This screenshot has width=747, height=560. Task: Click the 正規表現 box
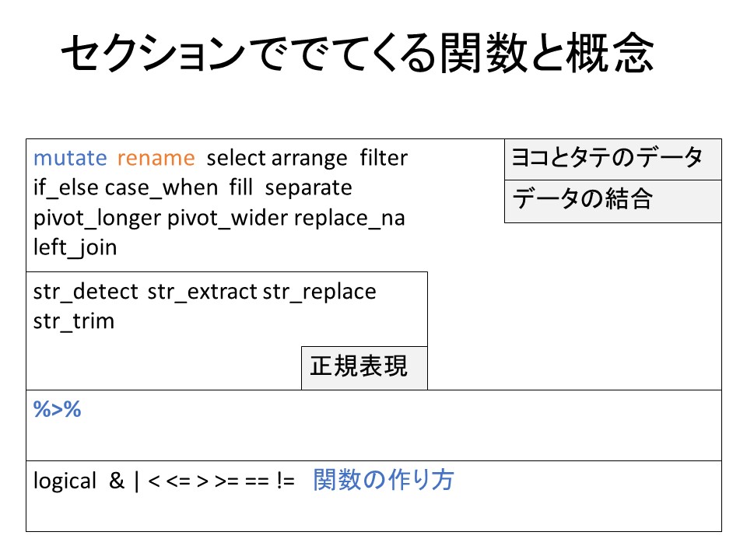[x=364, y=367]
